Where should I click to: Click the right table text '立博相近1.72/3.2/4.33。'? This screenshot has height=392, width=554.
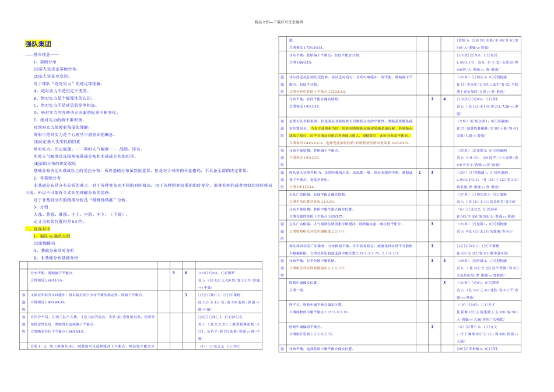[307, 47]
